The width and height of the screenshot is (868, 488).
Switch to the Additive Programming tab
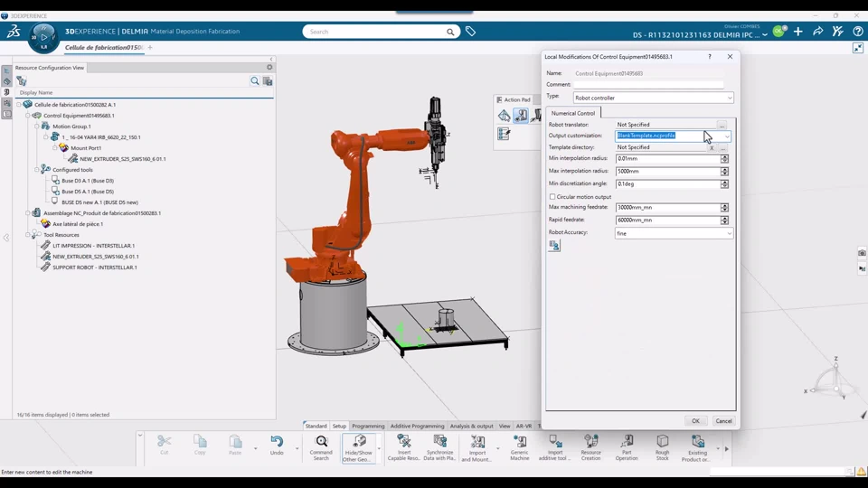(x=416, y=426)
